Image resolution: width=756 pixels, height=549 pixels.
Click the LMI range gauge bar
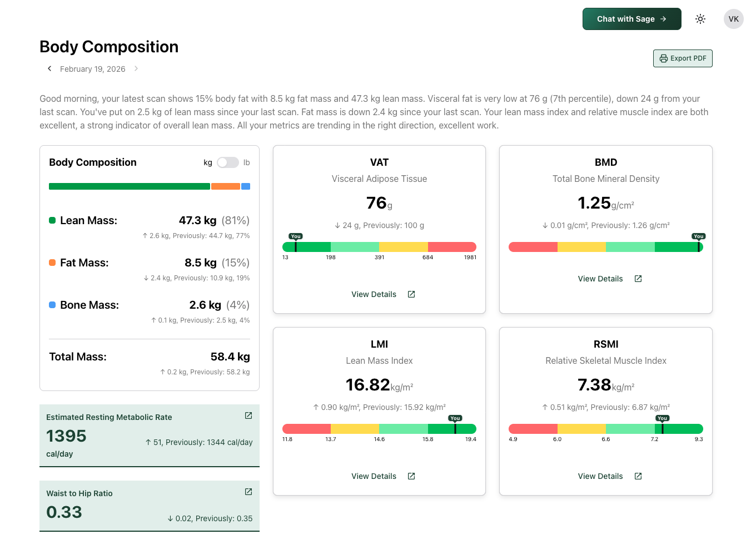tap(379, 429)
